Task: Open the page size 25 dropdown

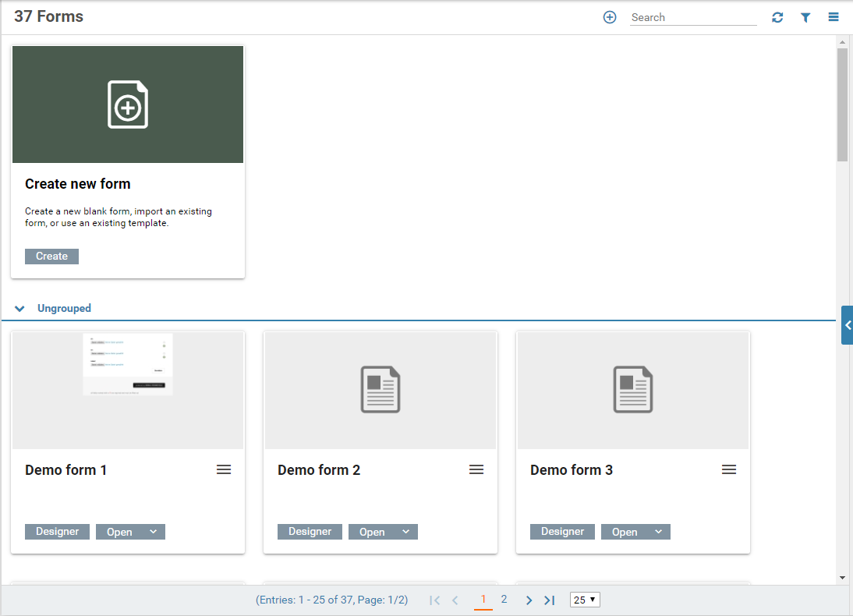Action: click(x=585, y=600)
